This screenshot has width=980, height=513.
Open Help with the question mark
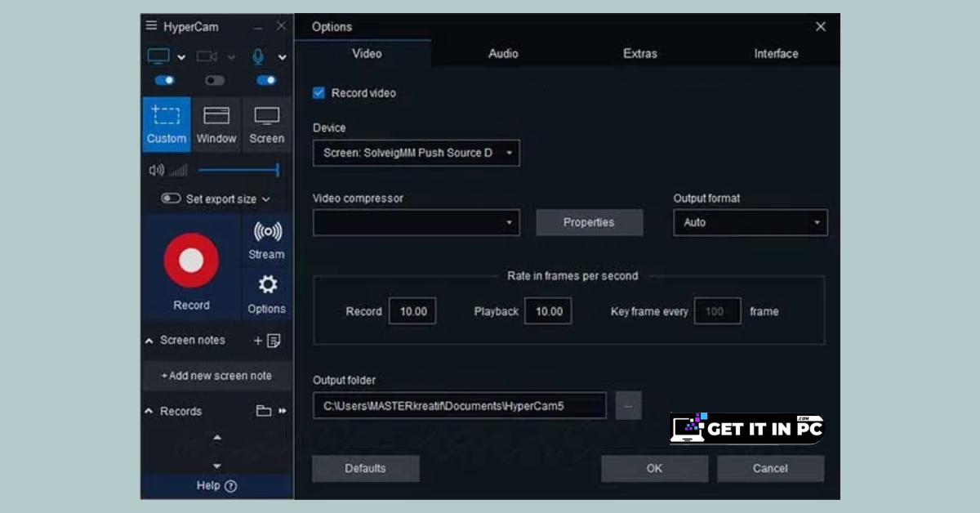point(216,486)
